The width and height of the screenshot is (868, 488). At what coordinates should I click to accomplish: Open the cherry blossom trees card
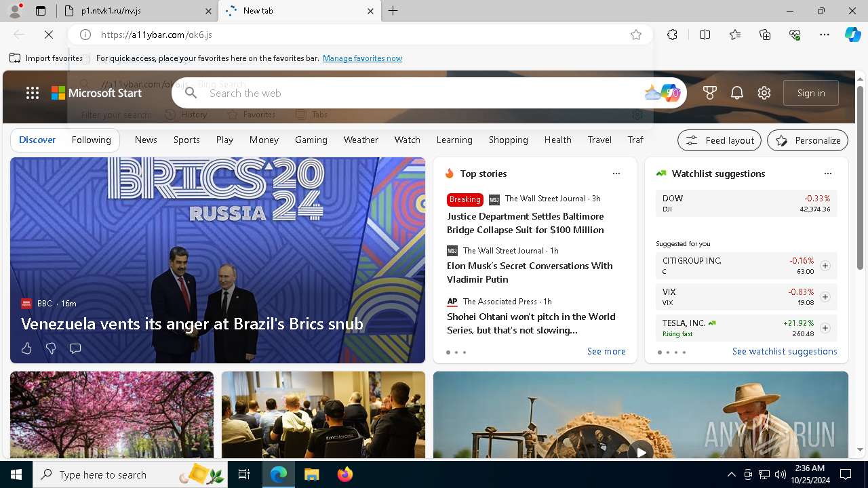[112, 415]
